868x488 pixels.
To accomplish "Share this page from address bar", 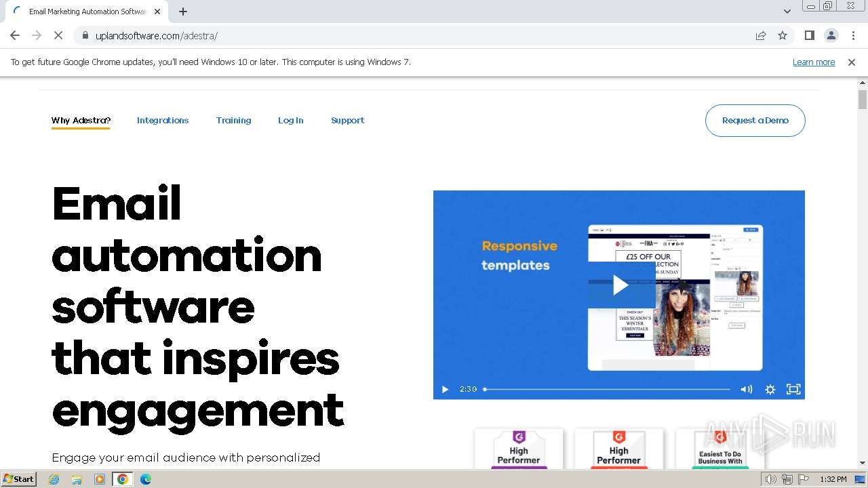I will point(761,35).
